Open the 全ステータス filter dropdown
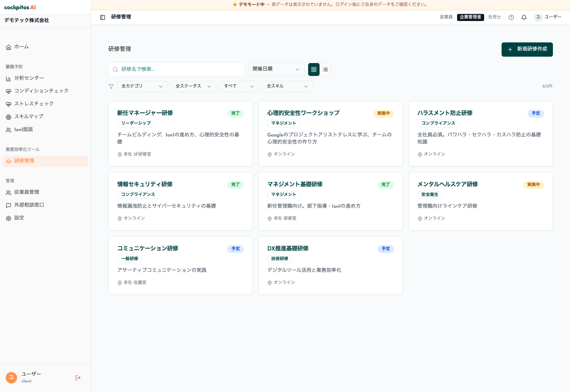This screenshot has height=392, width=570. click(x=193, y=86)
